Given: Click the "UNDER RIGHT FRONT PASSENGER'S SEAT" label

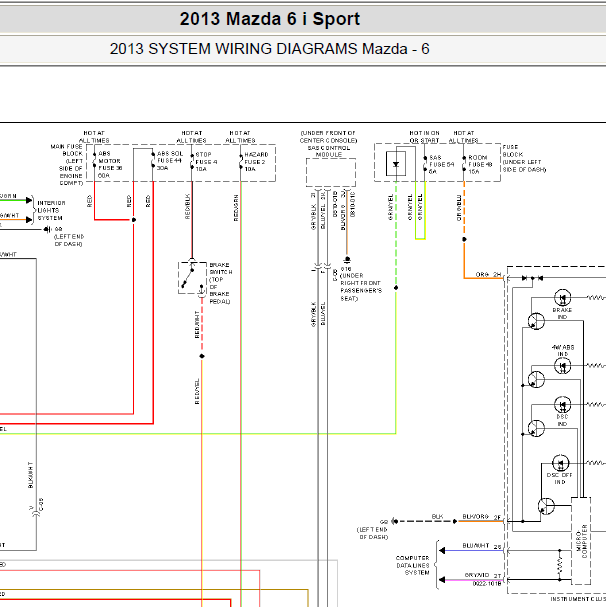Looking at the screenshot, I should pos(361,287).
